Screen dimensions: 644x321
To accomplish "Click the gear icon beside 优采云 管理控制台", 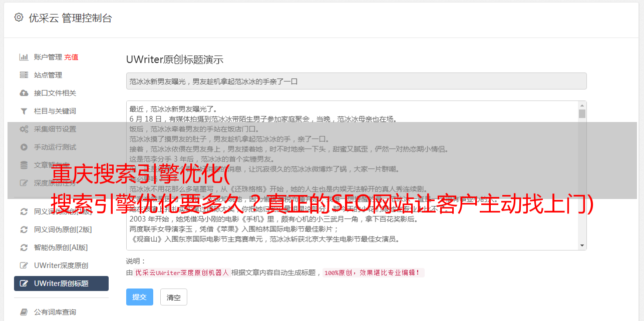I will [19, 17].
